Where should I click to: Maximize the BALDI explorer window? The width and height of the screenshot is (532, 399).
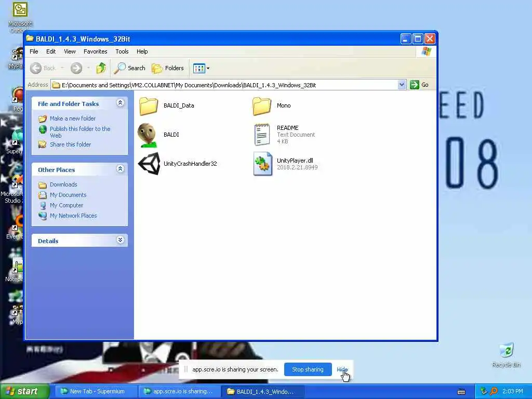pos(418,39)
